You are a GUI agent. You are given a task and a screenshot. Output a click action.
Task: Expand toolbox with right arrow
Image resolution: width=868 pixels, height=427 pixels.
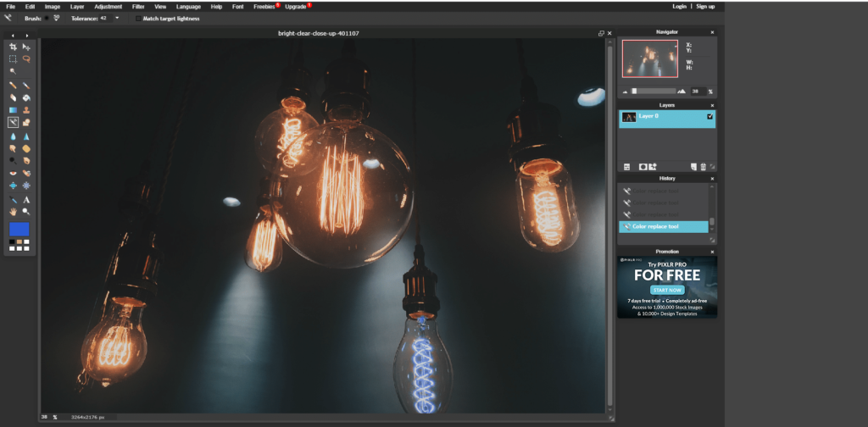click(26, 36)
